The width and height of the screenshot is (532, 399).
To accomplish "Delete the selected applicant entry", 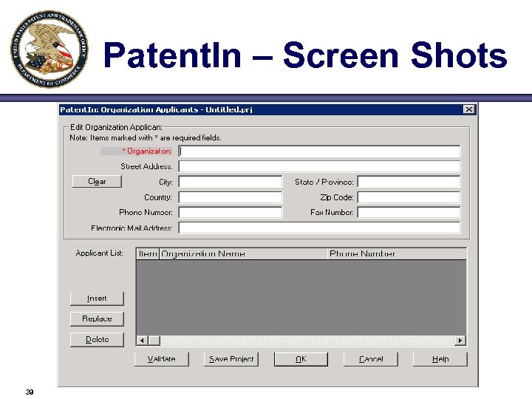I will (x=97, y=340).
